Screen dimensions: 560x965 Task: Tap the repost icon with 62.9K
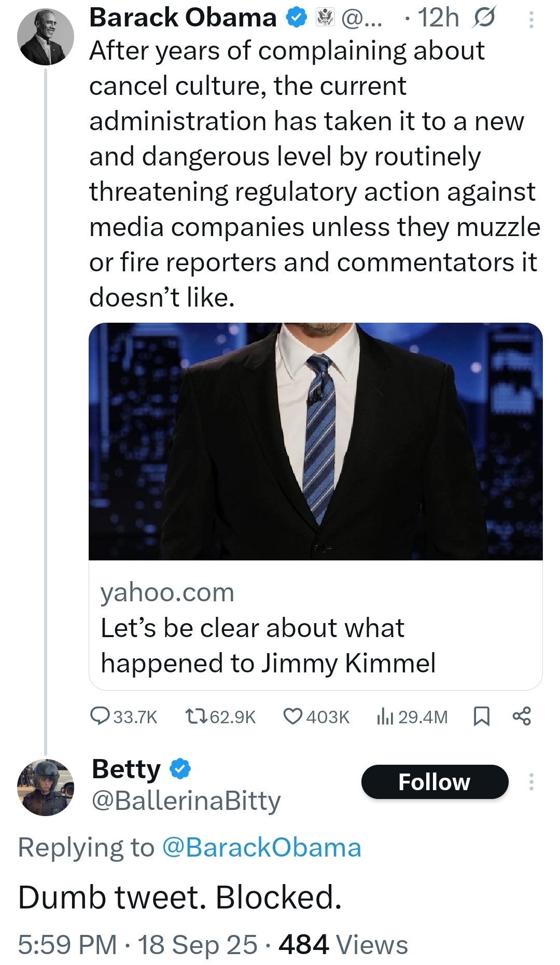[197, 716]
